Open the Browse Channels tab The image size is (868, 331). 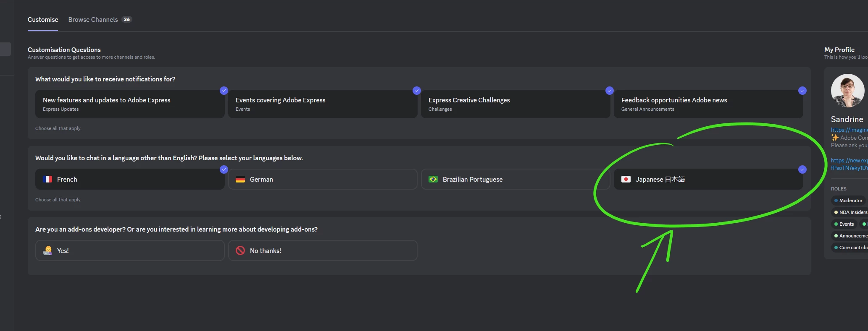pos(100,20)
